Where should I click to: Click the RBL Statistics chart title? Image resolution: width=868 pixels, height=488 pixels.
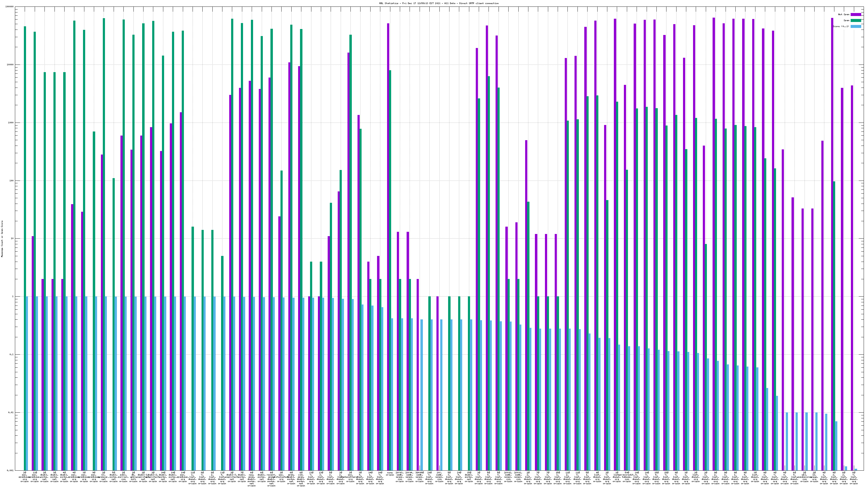point(439,3)
